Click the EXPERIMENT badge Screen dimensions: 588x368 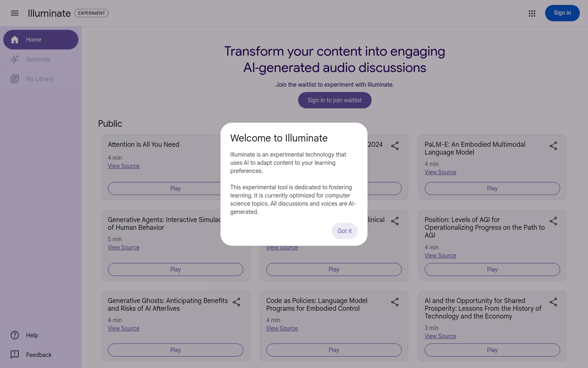[91, 13]
